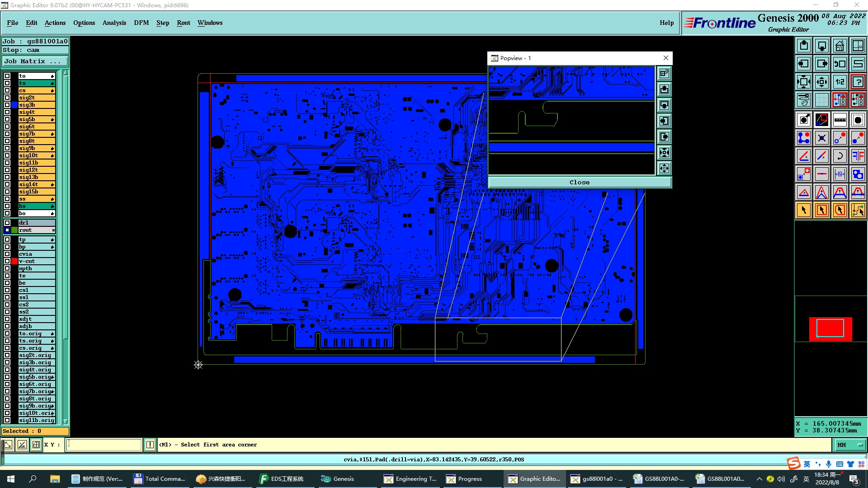Click the grid display icon
Viewport: 868px width, 488px height.
coord(821,100)
